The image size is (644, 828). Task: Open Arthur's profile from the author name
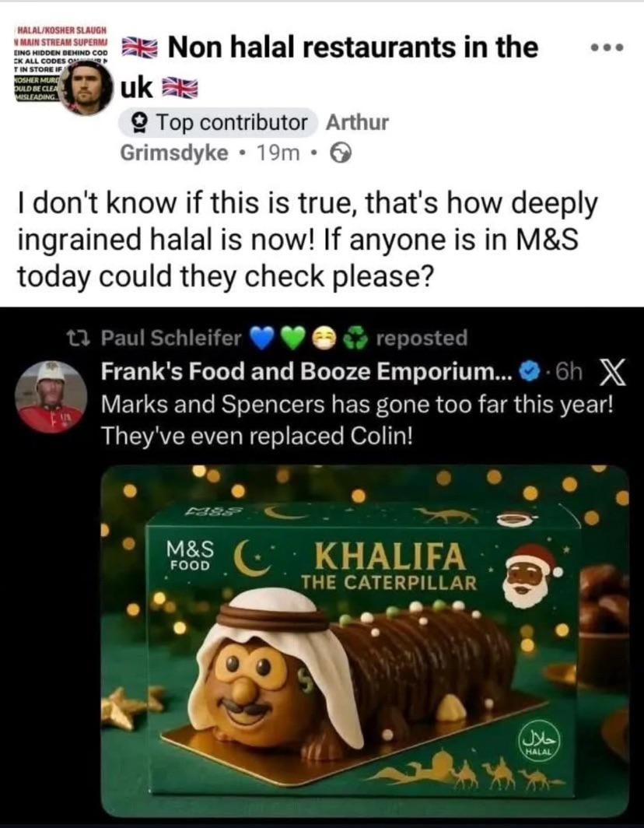click(357, 122)
